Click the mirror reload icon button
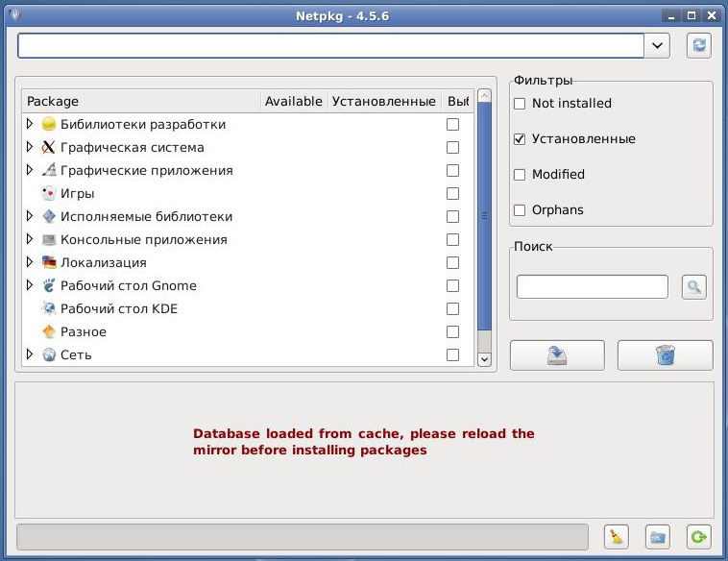 [699, 45]
